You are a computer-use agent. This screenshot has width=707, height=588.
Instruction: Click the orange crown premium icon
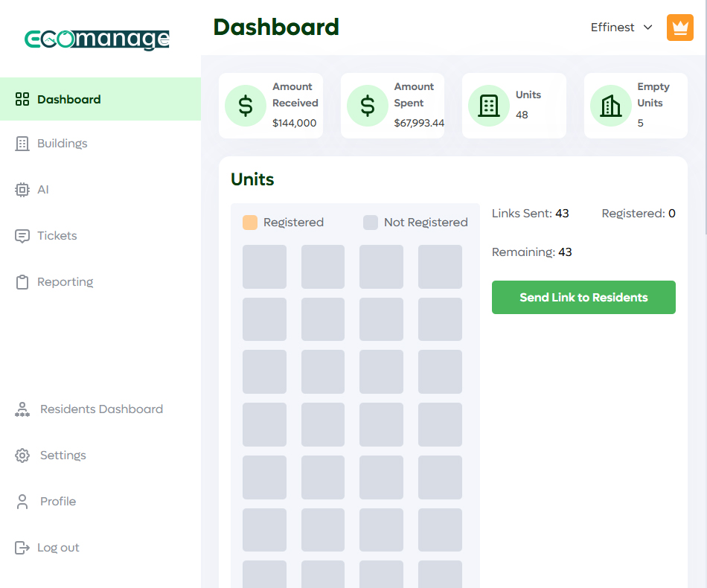point(679,28)
